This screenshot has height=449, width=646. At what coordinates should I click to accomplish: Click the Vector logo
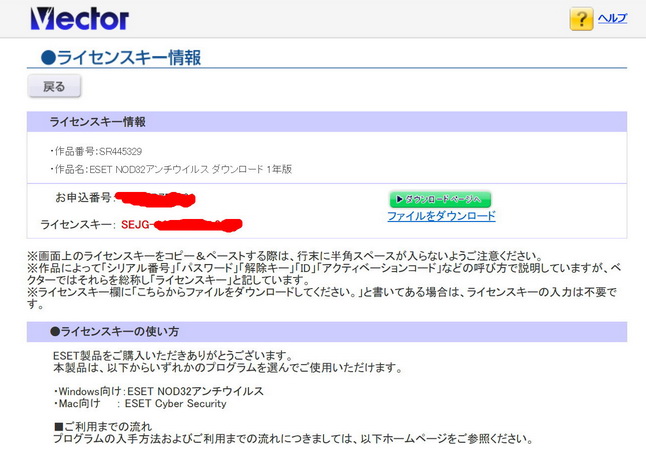[79, 18]
